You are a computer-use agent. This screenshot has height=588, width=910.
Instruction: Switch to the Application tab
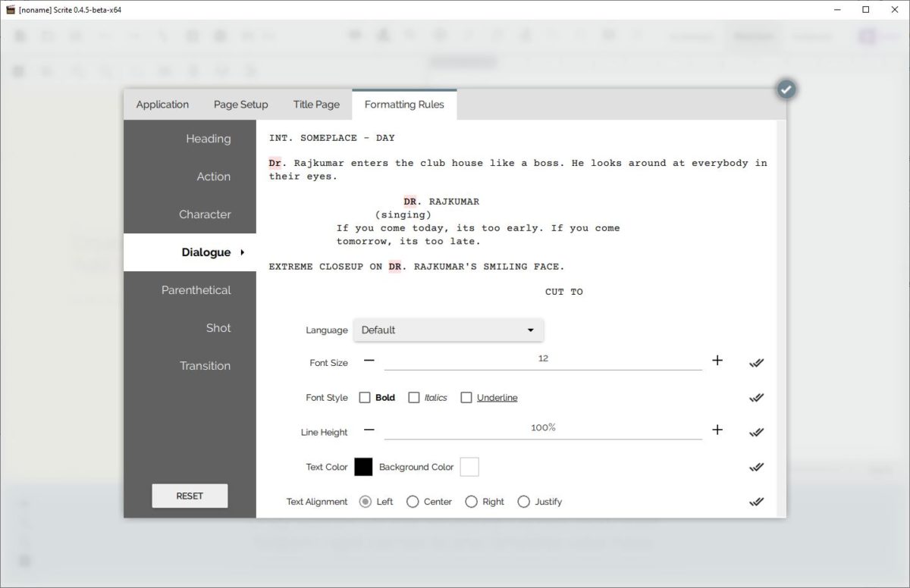[162, 105]
